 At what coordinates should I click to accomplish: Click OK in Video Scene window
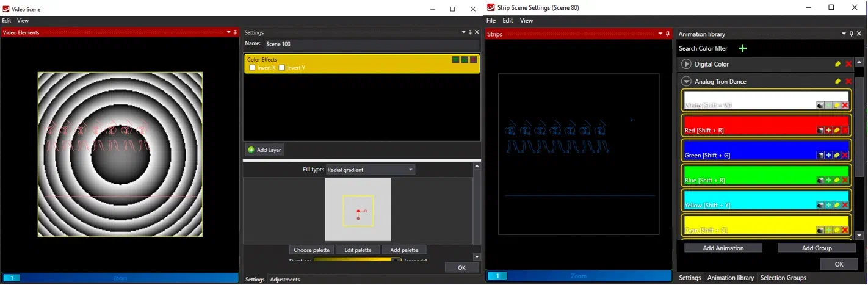(x=461, y=268)
